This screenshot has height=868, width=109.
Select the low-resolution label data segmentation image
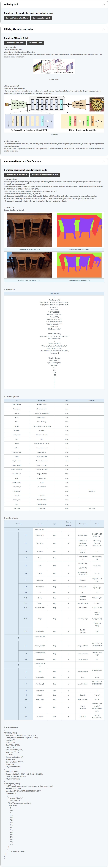click(x=79, y=230)
